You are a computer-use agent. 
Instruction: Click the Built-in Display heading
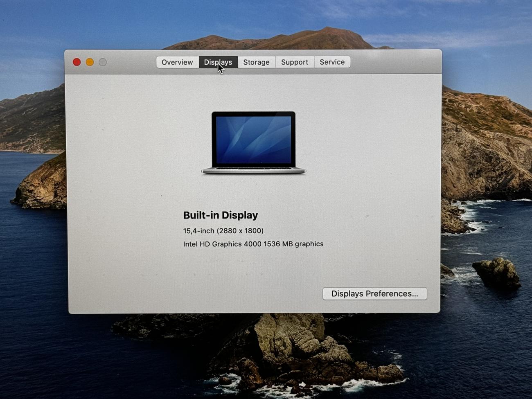220,215
